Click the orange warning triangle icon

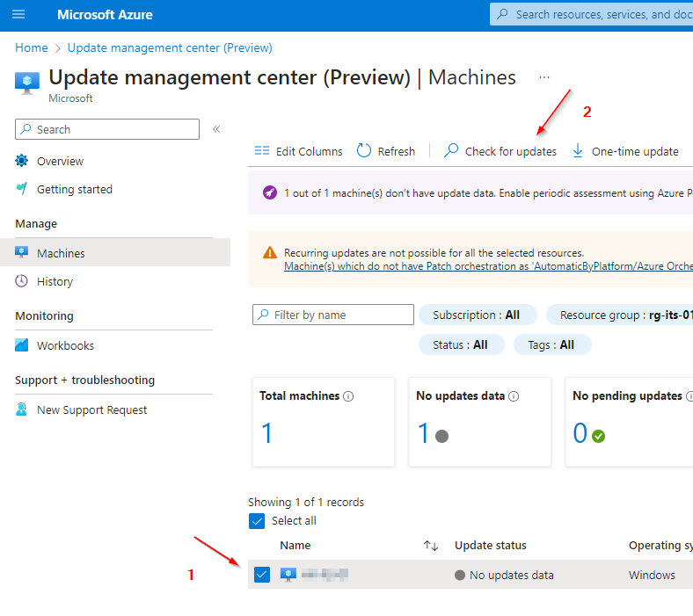click(270, 252)
